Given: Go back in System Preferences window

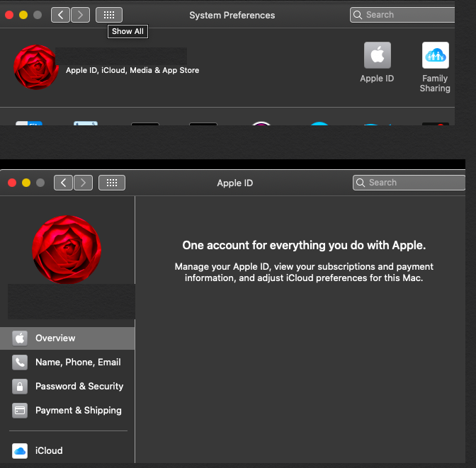Looking at the screenshot, I should (x=60, y=15).
